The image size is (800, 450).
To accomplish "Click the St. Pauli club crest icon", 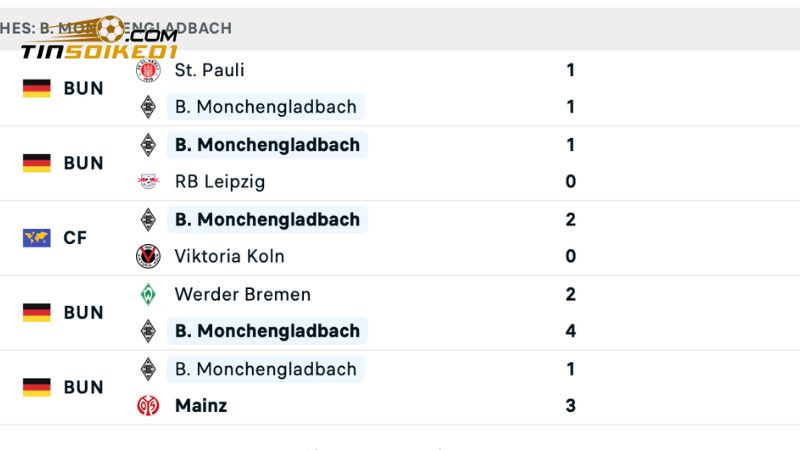I will pyautogui.click(x=148, y=70).
